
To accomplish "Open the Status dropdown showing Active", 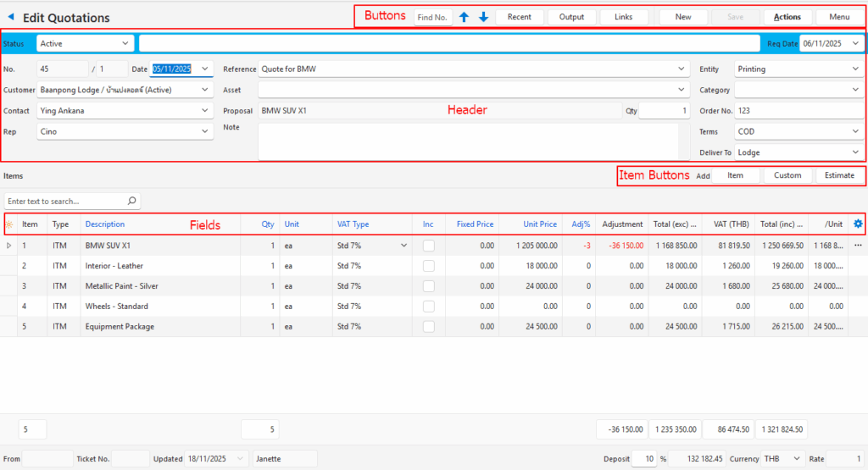I will (85, 43).
